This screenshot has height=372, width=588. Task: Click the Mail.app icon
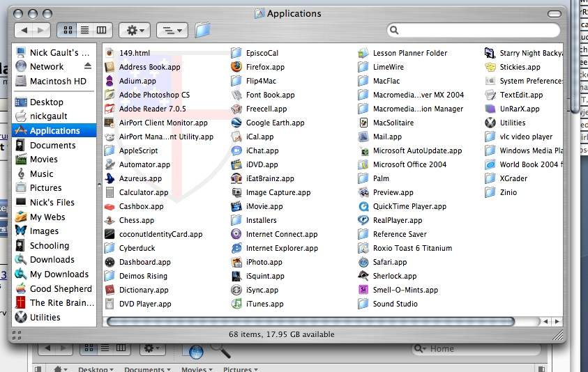(363, 137)
